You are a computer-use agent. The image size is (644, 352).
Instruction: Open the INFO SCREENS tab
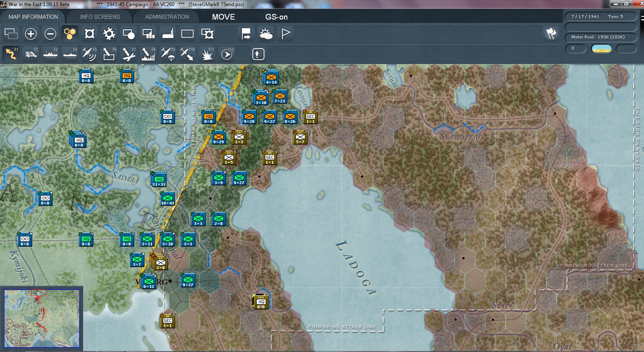[x=100, y=17]
